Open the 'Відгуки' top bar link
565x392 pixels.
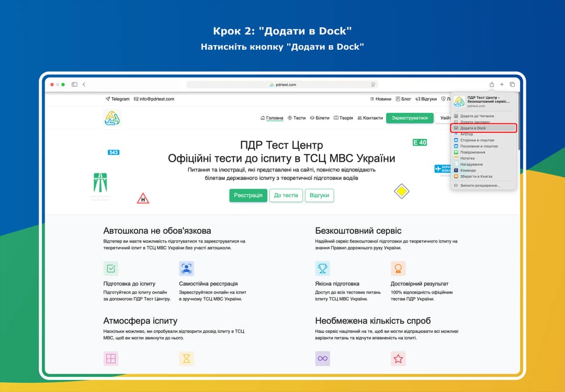click(x=426, y=99)
